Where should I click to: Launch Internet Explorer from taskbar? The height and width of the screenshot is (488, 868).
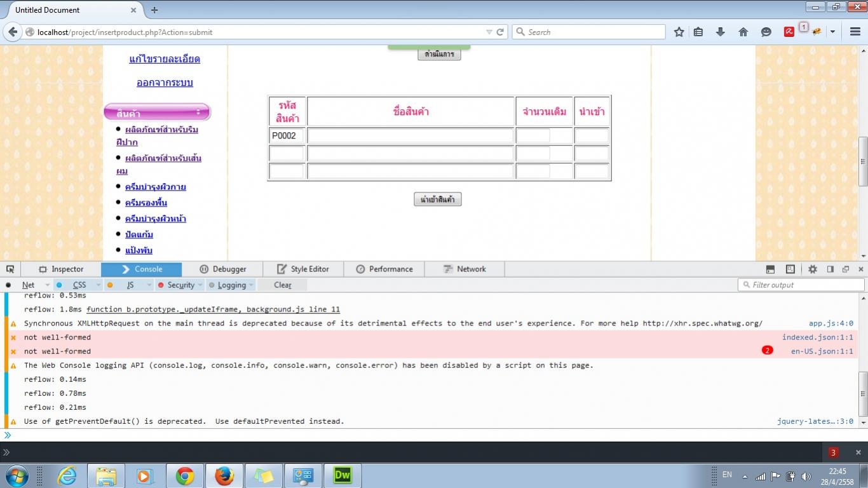point(67,475)
